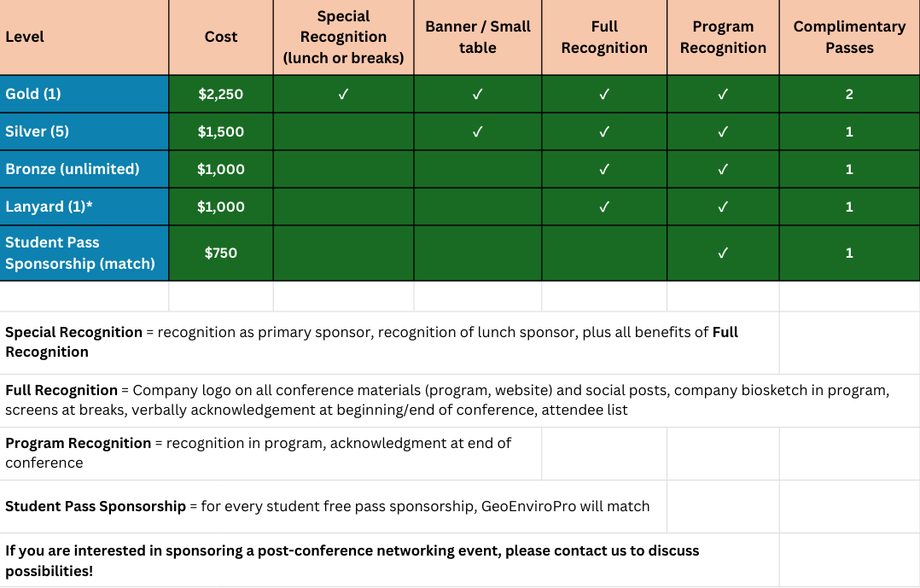The image size is (920, 588).
Task: Select the Cost column header
Action: pos(221,37)
